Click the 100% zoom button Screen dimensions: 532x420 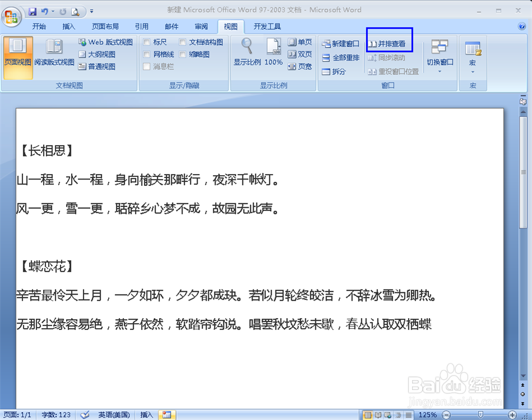tap(273, 53)
